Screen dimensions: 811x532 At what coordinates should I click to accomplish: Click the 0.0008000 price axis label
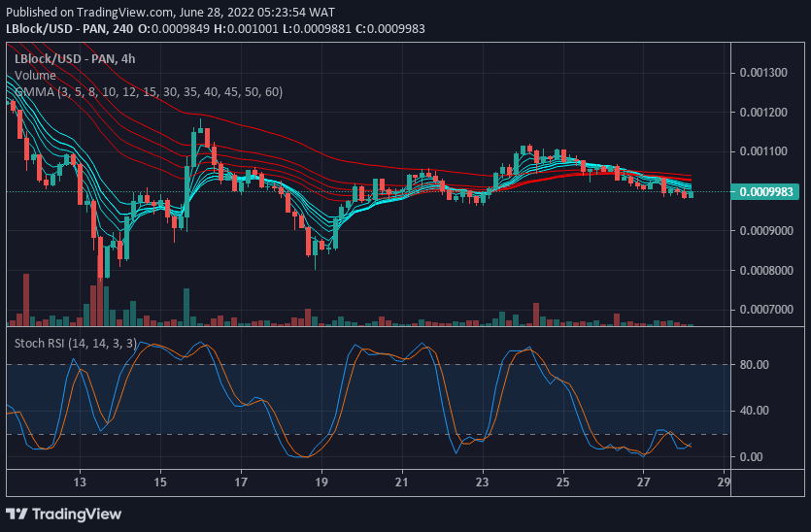pyautogui.click(x=766, y=271)
